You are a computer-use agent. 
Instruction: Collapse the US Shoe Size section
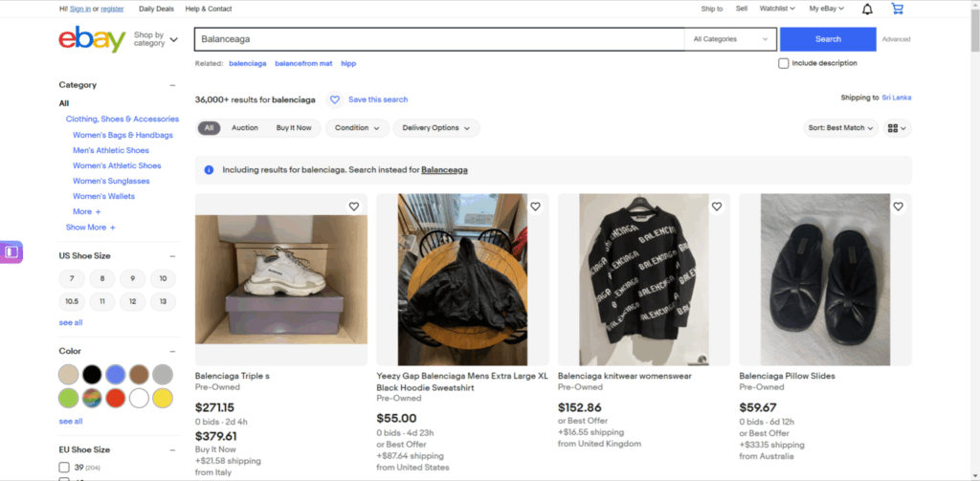pyautogui.click(x=172, y=256)
